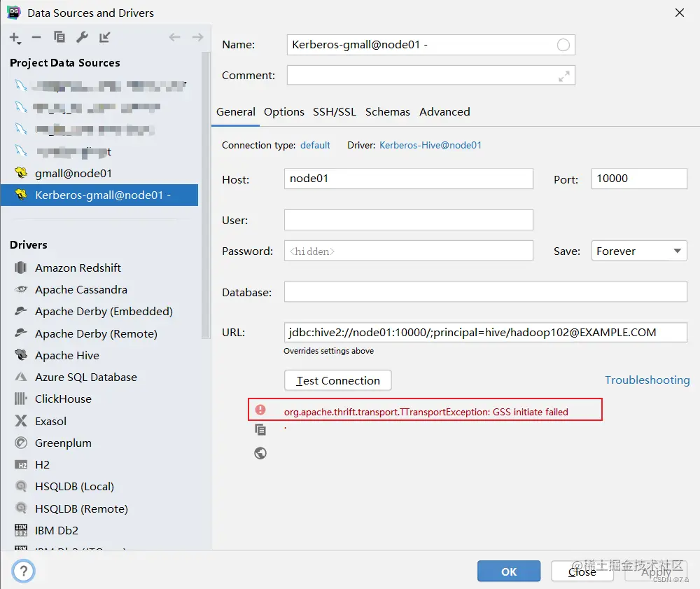700x589 pixels.
Task: Open help with question mark button
Action: coord(23,571)
